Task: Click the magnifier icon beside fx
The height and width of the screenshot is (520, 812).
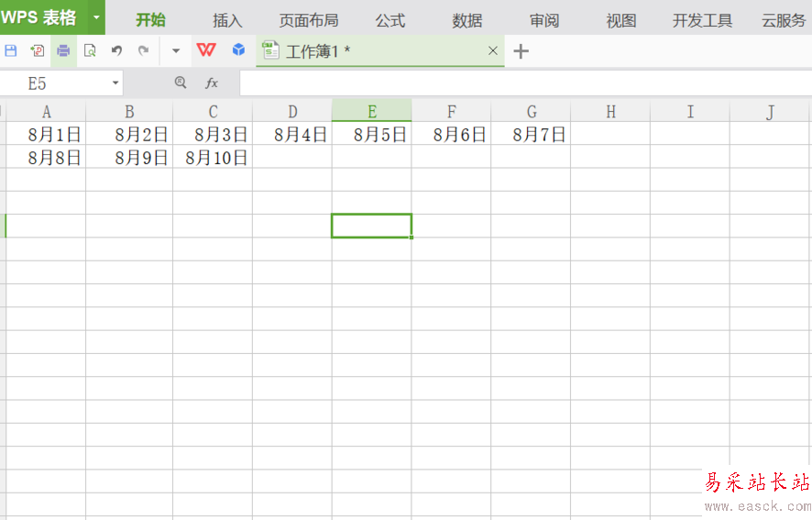Action: 181,83
